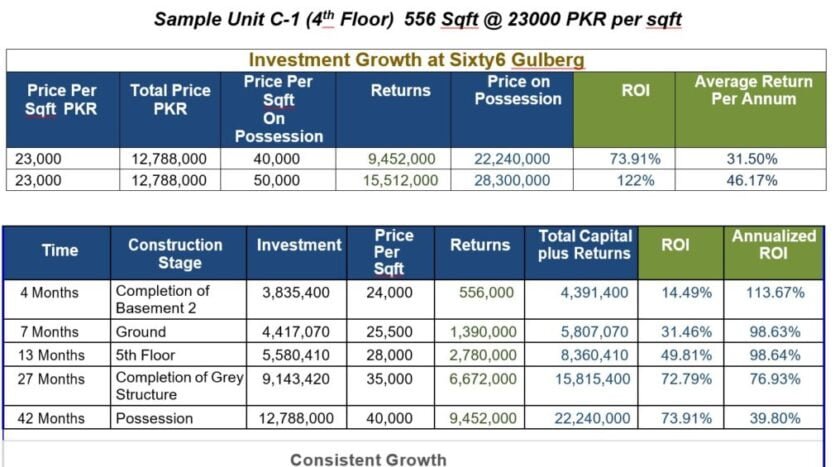
Task: Click the "Consistent Growth" heading
Action: (368, 459)
